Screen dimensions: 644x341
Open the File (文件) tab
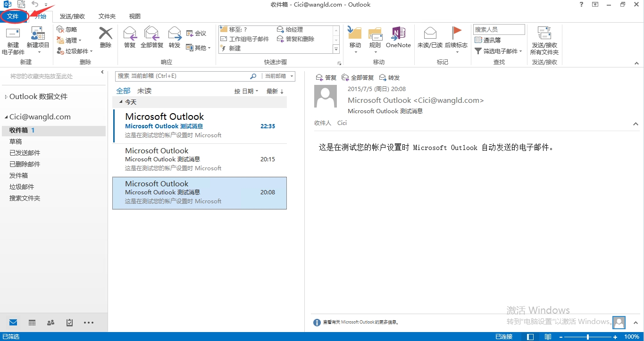coord(13,16)
